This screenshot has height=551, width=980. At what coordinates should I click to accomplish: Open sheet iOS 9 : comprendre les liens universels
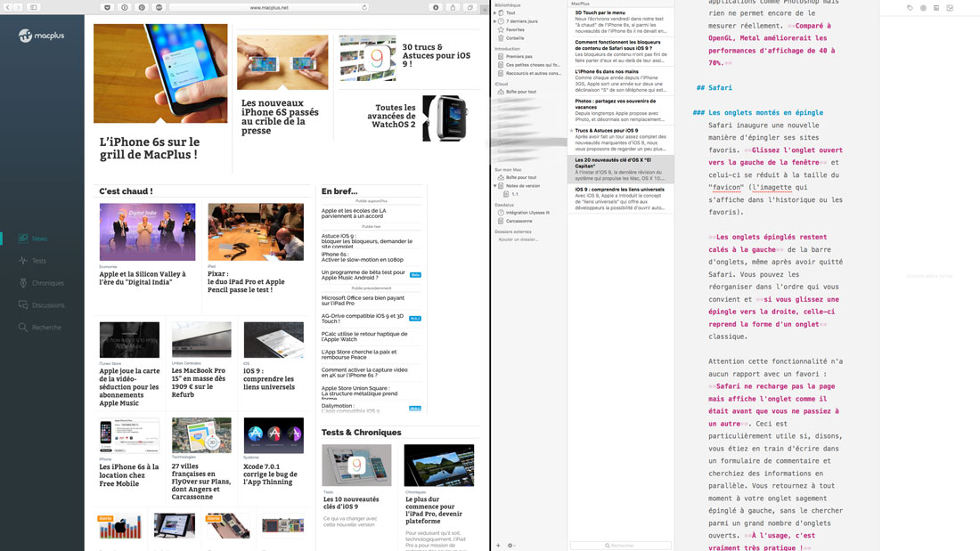click(621, 198)
